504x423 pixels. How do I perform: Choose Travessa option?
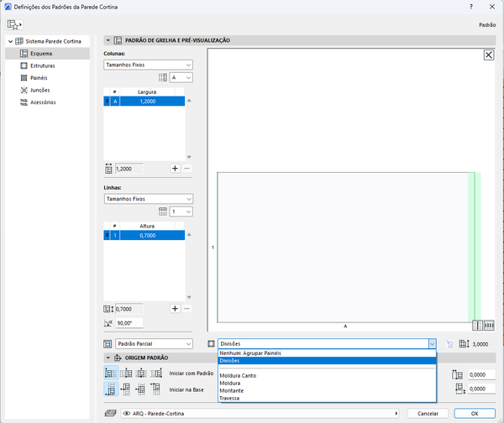(327, 398)
